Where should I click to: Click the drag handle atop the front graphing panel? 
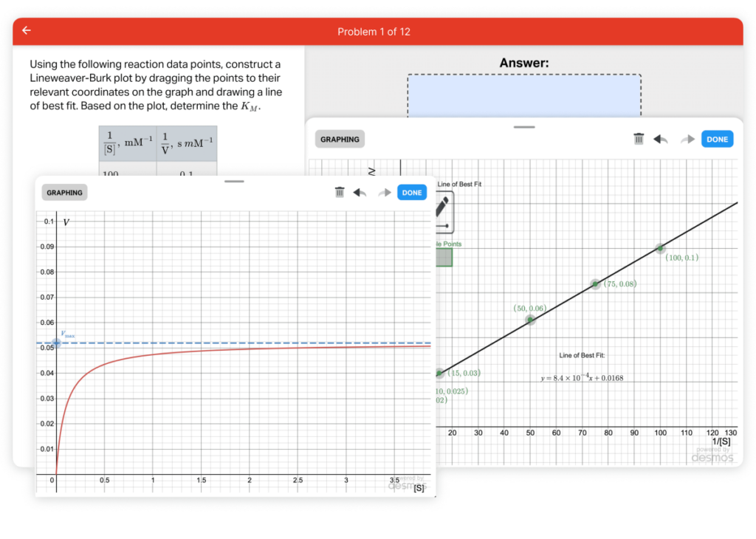tap(234, 182)
